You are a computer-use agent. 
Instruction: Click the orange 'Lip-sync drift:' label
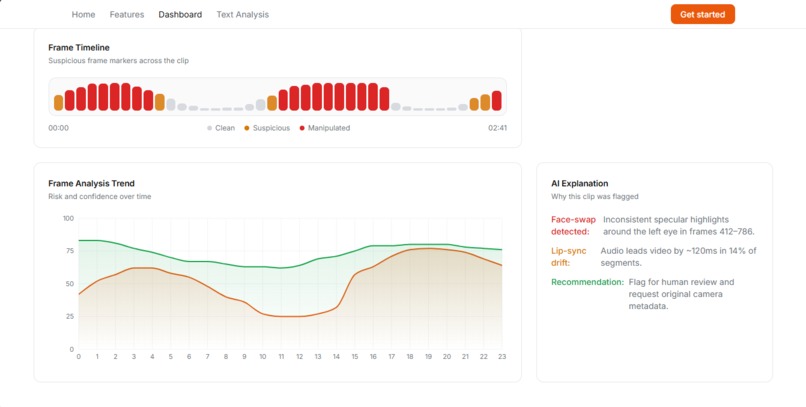570,257
